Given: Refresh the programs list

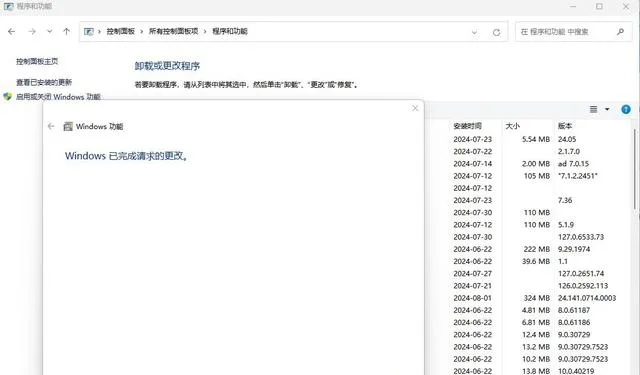Looking at the screenshot, I should tap(496, 32).
